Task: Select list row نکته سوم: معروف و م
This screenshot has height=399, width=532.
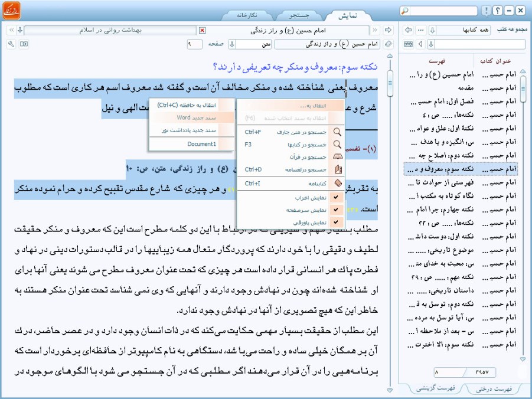Action: pos(461,169)
